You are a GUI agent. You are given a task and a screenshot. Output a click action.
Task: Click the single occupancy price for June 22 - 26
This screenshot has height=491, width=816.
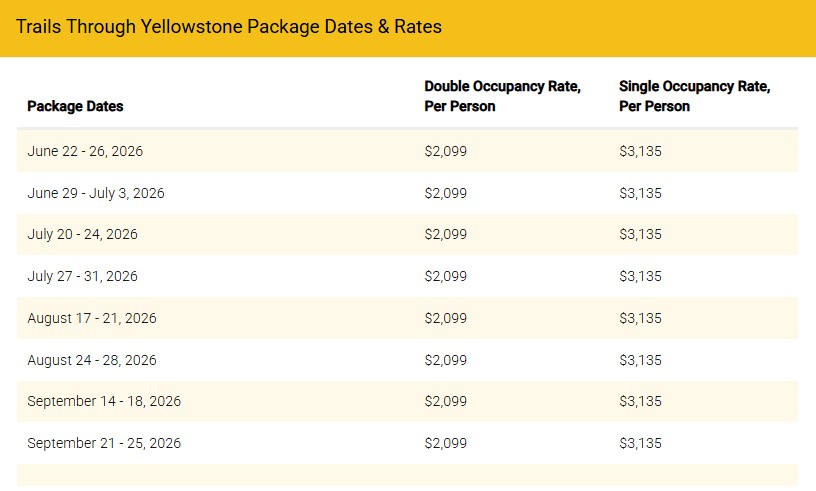tap(641, 152)
